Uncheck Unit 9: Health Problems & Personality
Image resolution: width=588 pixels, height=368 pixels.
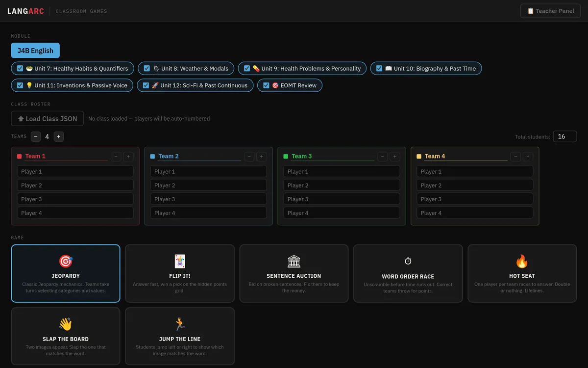click(247, 69)
